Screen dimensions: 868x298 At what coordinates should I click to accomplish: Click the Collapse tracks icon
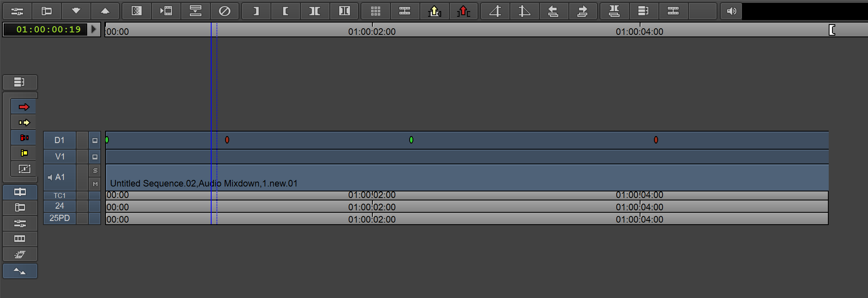point(196,11)
